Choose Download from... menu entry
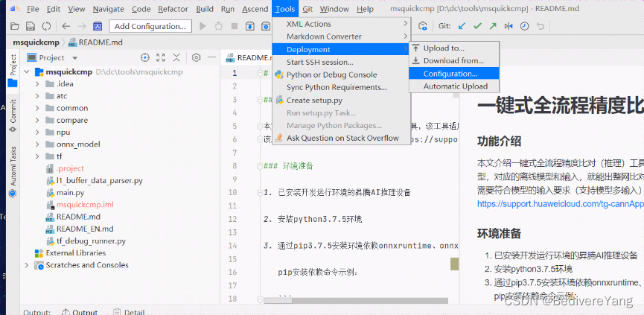 454,61
